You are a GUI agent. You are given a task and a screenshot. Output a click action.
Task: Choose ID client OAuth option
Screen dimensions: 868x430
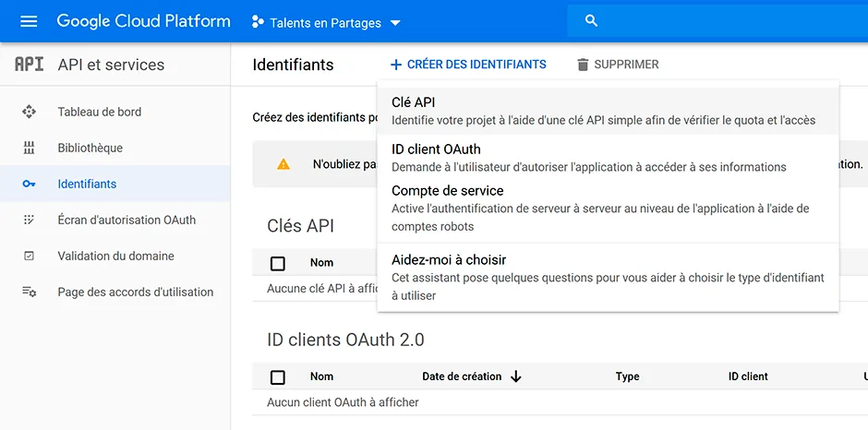click(x=608, y=158)
